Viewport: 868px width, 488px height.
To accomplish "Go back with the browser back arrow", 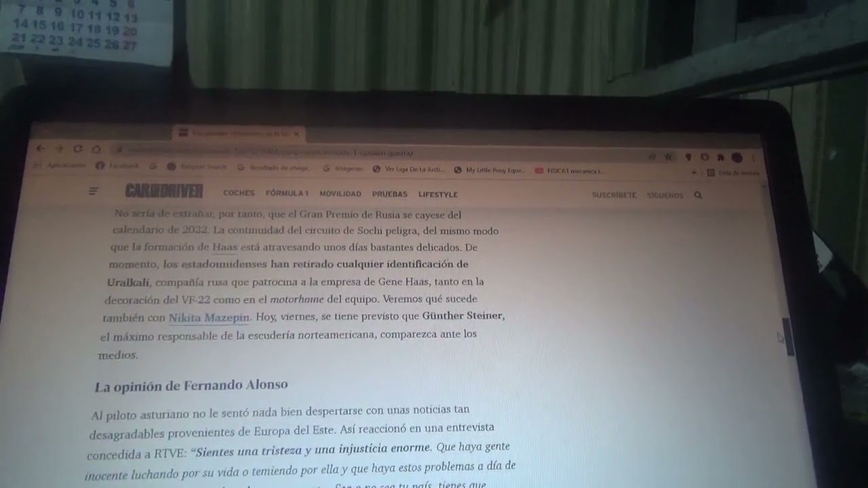I will (40, 148).
